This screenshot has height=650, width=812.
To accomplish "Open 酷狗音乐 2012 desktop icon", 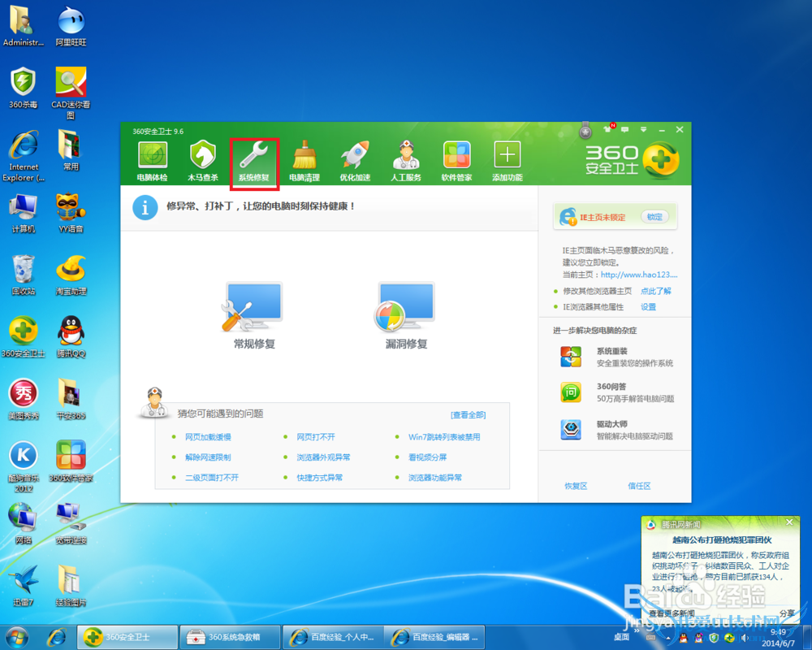I will (23, 466).
